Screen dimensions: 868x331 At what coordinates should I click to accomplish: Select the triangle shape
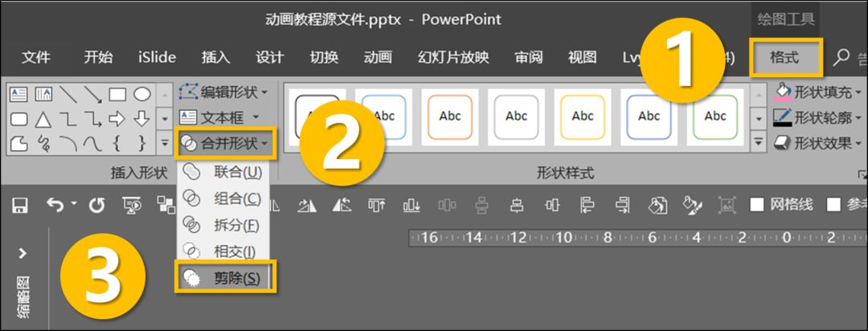tap(43, 119)
